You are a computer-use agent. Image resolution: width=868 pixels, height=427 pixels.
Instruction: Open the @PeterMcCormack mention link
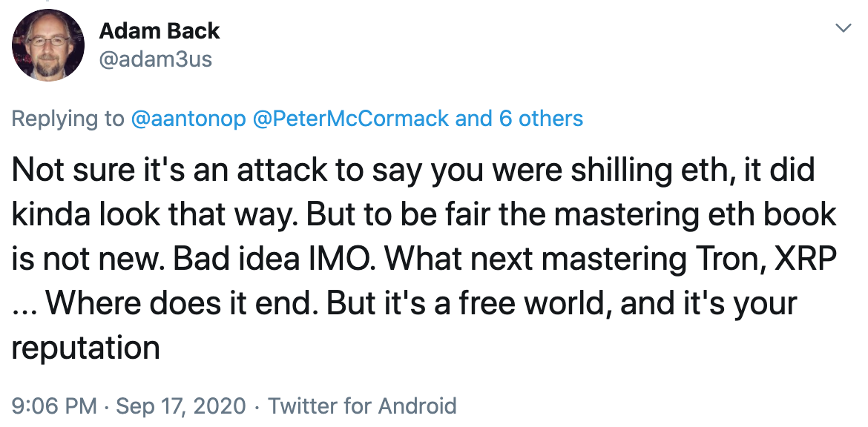click(x=351, y=119)
